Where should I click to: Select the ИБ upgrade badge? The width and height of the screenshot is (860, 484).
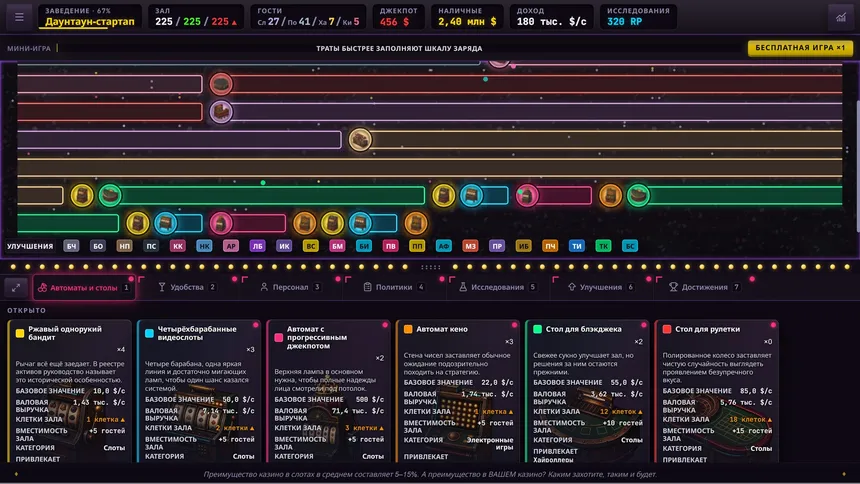click(523, 246)
